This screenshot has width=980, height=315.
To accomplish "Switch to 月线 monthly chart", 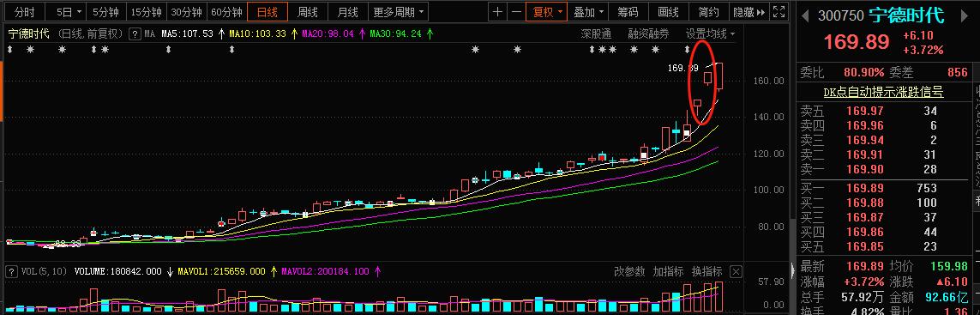I will [x=347, y=11].
